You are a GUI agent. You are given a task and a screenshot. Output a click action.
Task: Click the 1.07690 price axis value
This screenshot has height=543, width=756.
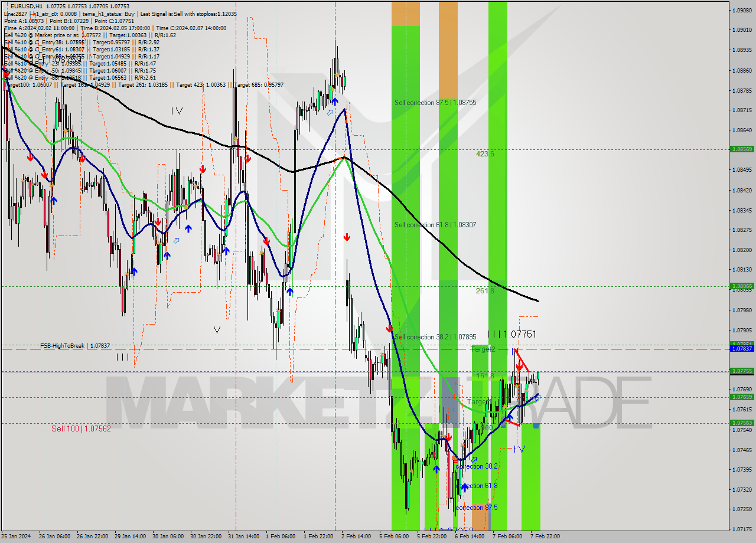tap(742, 390)
